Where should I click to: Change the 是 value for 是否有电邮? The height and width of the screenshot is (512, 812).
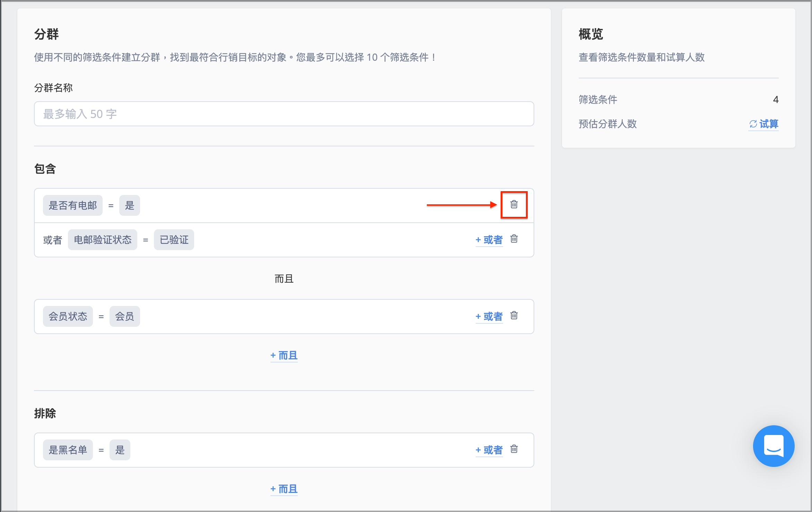pyautogui.click(x=130, y=205)
